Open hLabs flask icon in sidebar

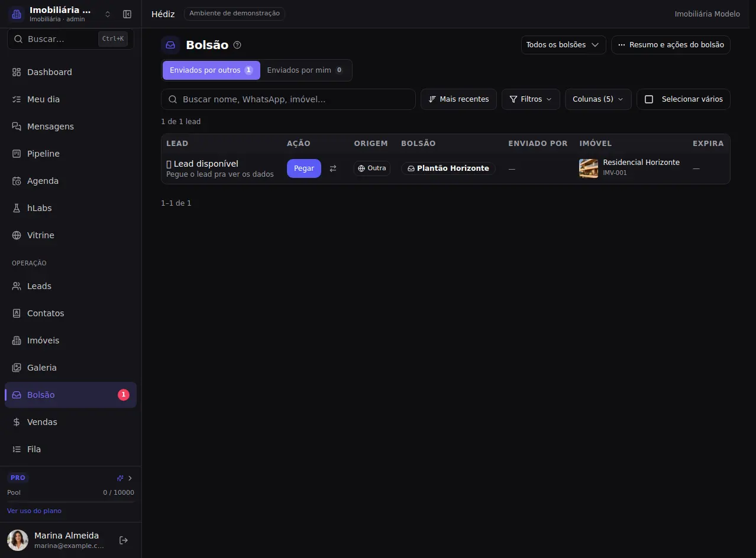[x=17, y=208]
